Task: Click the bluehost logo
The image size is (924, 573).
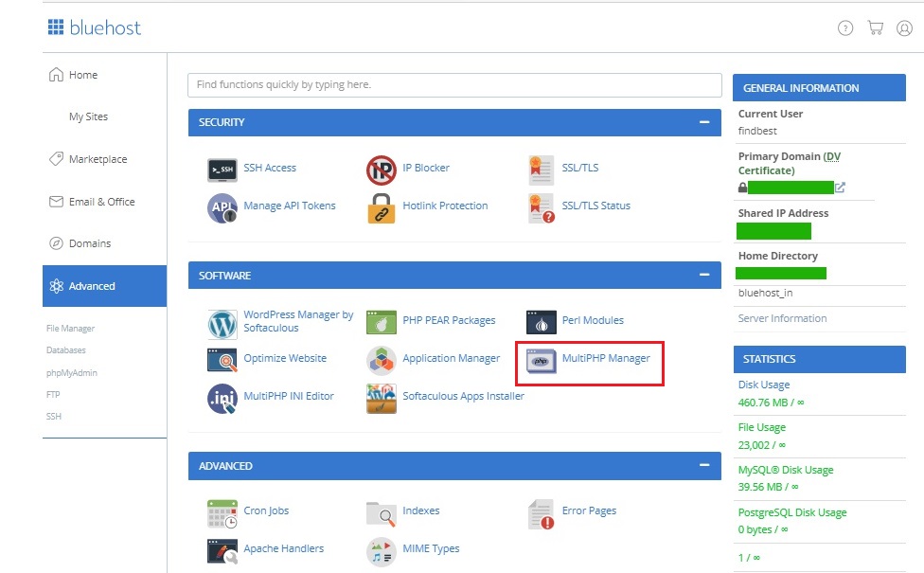Action: [x=95, y=27]
